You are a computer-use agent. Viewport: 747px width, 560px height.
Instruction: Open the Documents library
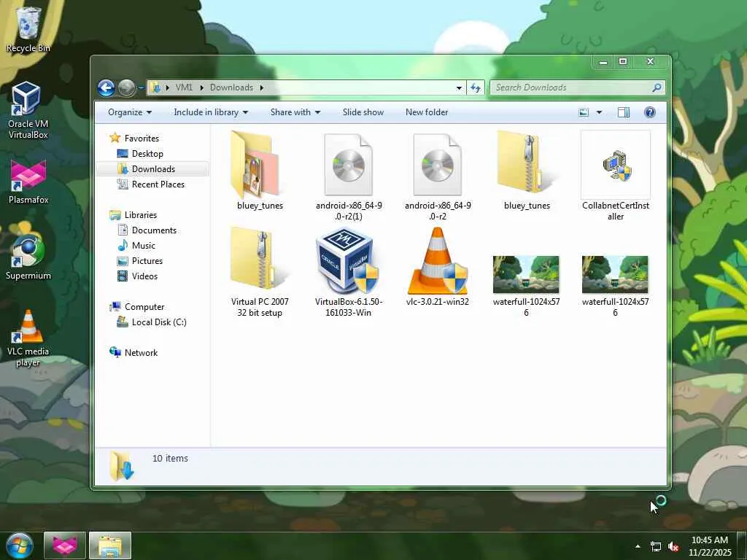click(154, 230)
